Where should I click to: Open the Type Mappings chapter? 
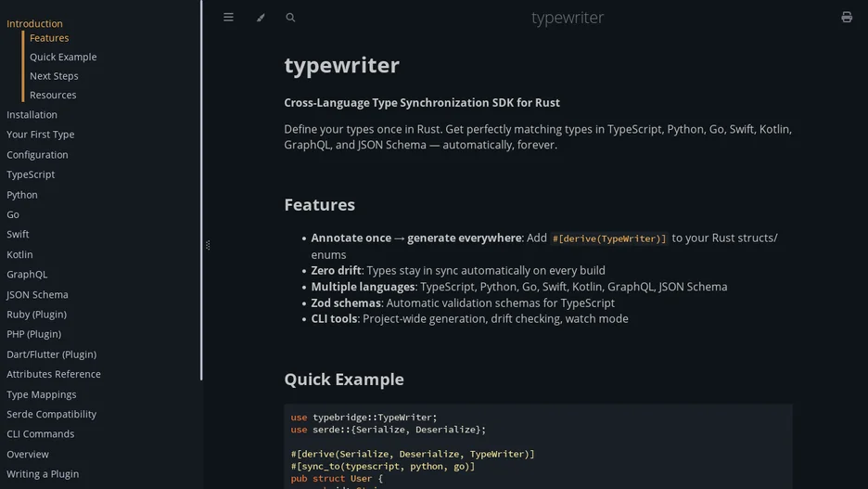(42, 394)
